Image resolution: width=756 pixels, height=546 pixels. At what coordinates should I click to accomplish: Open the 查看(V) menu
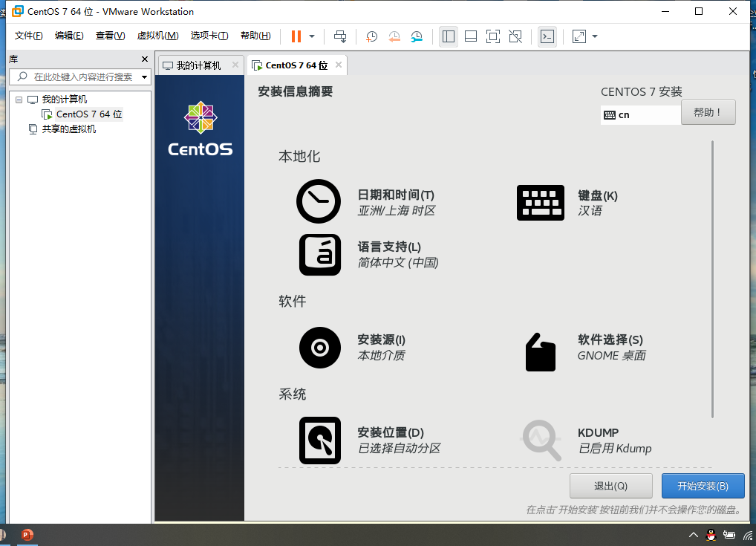110,36
